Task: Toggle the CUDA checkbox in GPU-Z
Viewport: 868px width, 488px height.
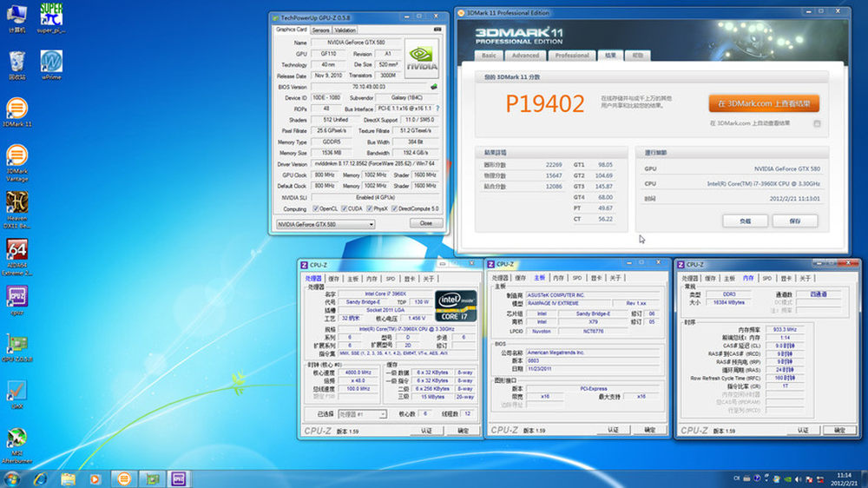Action: 345,208
